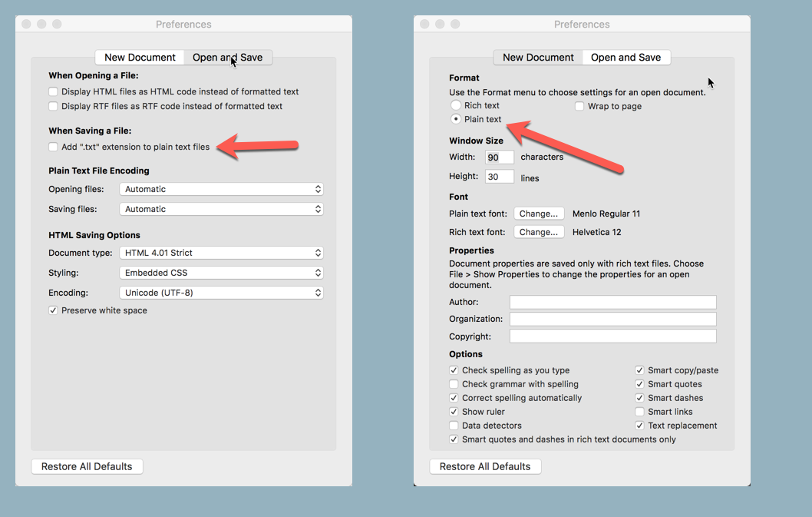Switch to Open and Save tab in right window
This screenshot has width=812, height=517.
pos(626,58)
